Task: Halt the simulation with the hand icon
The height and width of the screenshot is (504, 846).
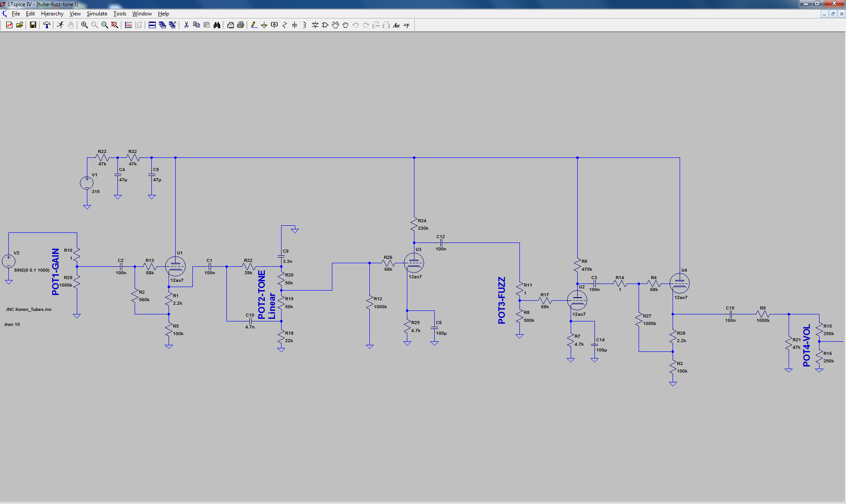Action: [x=71, y=25]
